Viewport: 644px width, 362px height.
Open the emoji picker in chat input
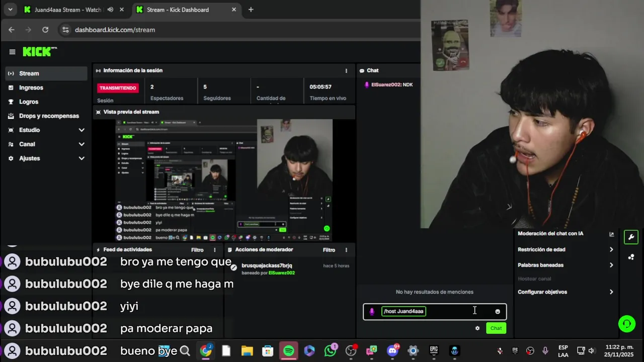pos(498,311)
